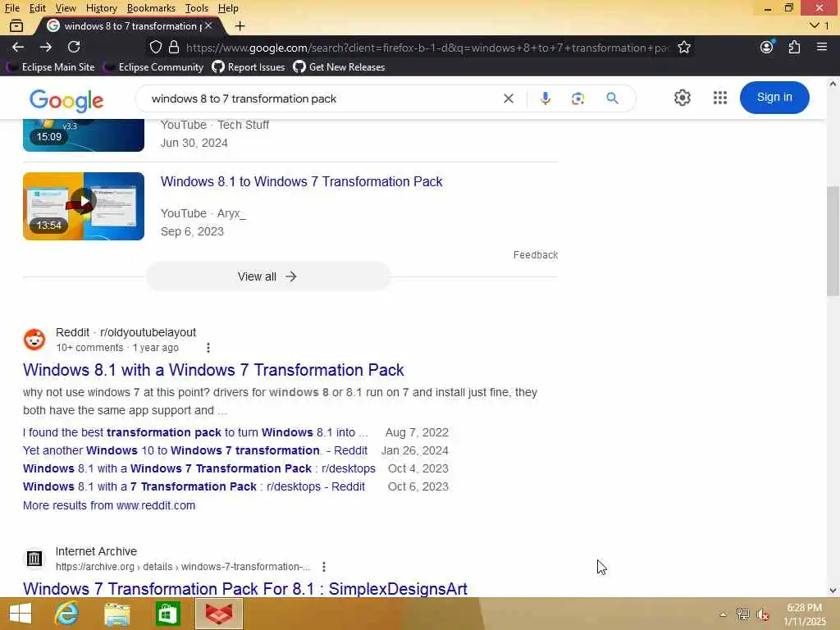Viewport: 840px width, 630px height.
Task: Open Firefox View in tab bar
Action: pyautogui.click(x=16, y=25)
